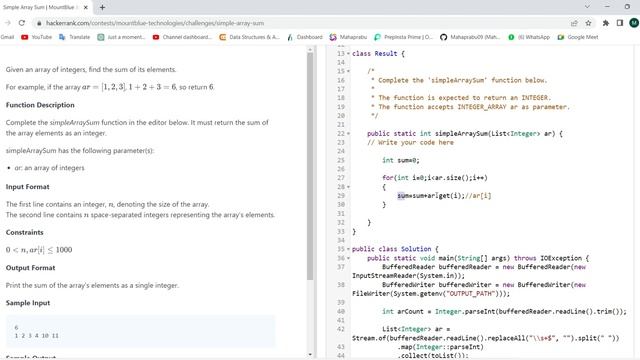Image resolution: width=640 pixels, height=360 pixels.
Task: Click the highlighted 'sum' on line 29
Action: 402,196
